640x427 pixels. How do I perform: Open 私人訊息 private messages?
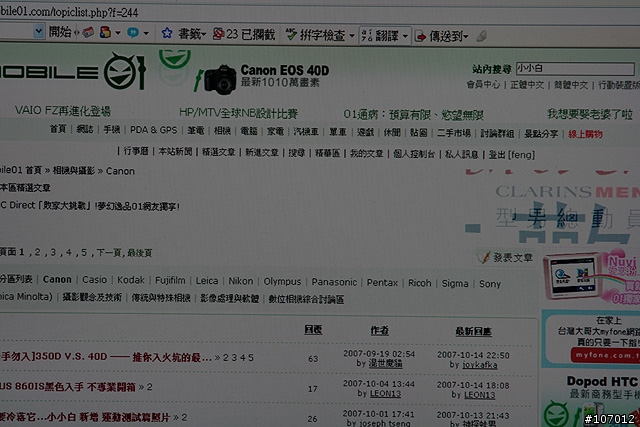(x=462, y=154)
